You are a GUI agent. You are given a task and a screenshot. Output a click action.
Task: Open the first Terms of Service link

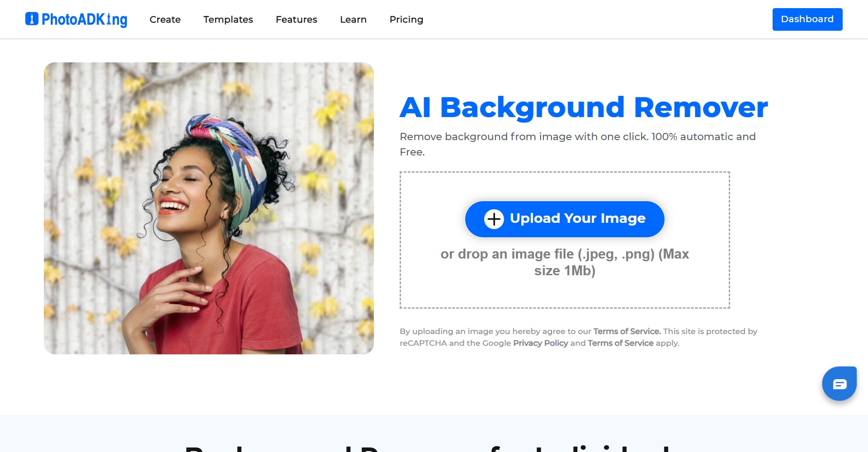pos(627,331)
